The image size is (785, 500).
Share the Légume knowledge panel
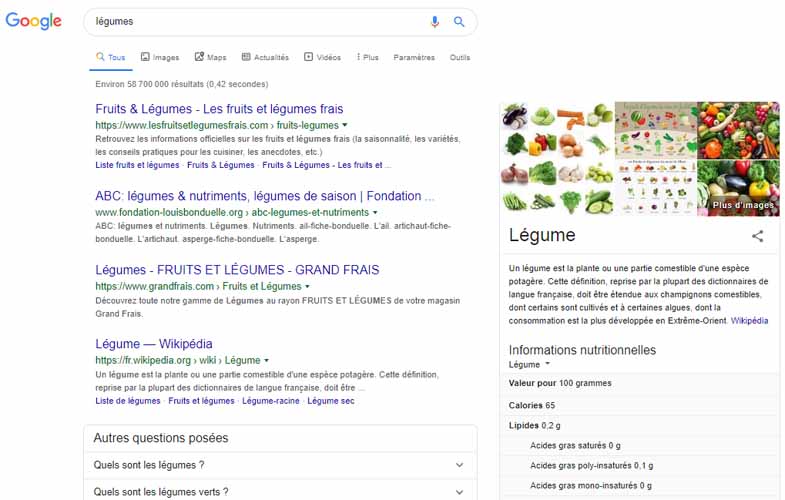click(757, 236)
